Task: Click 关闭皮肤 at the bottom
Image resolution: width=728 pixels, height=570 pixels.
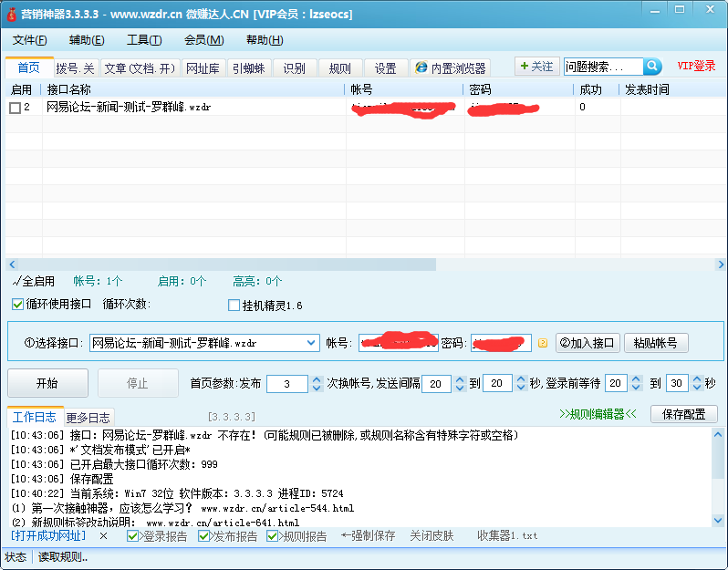Action: [432, 536]
